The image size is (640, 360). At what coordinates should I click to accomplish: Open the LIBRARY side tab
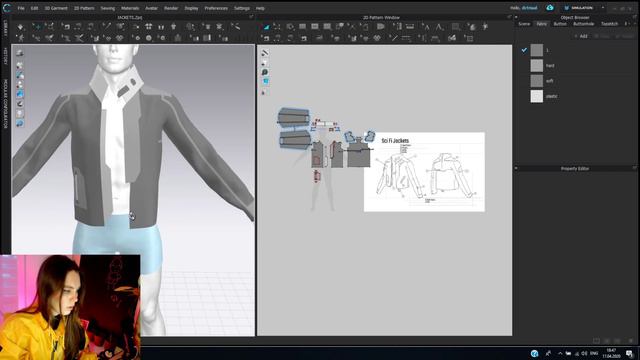coord(5,29)
